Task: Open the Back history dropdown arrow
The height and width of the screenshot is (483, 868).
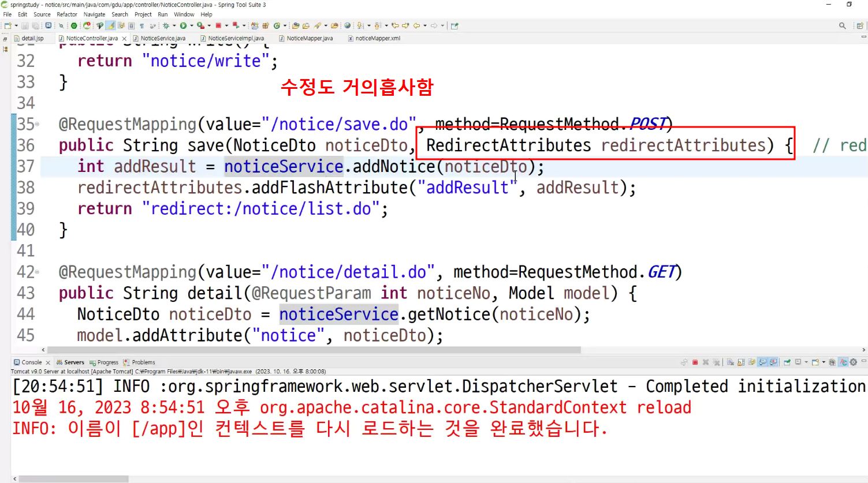Action: (x=425, y=26)
